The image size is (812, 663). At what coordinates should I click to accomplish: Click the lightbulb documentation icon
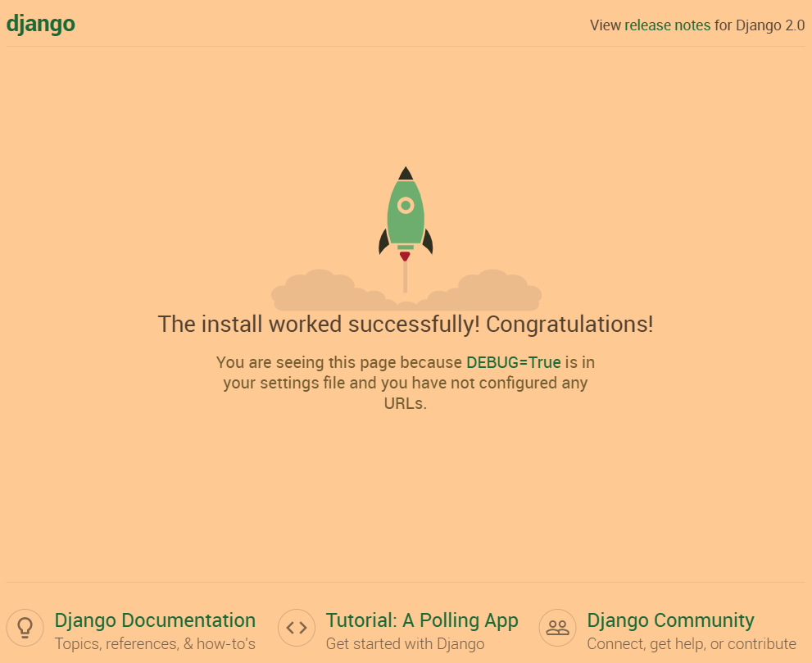click(25, 628)
